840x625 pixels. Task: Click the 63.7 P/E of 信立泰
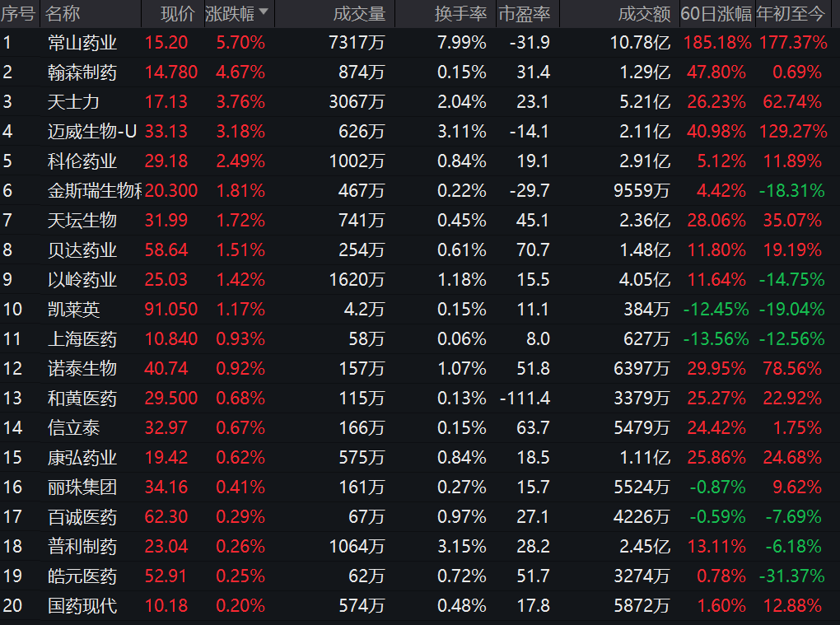[533, 428]
